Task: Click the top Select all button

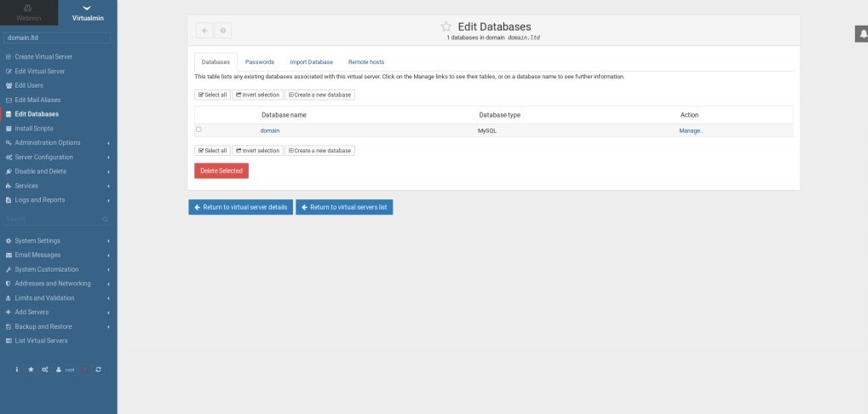Action: click(212, 95)
